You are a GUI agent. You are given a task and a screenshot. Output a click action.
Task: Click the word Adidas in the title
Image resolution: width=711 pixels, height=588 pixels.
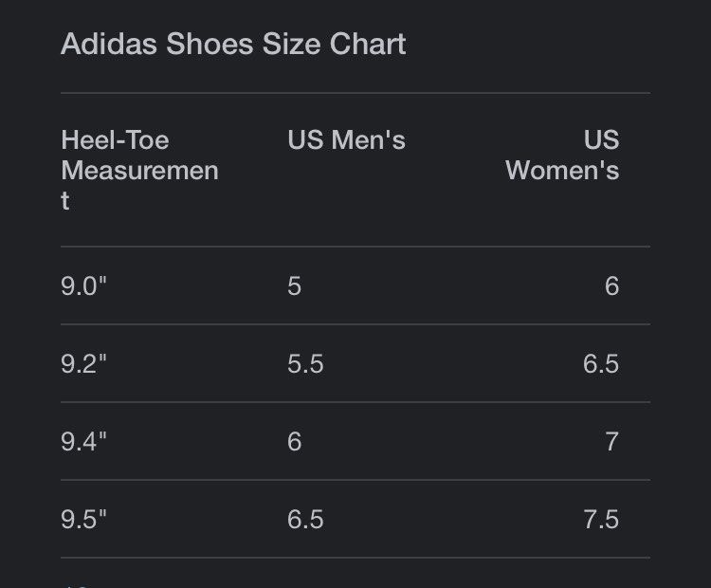(x=109, y=44)
